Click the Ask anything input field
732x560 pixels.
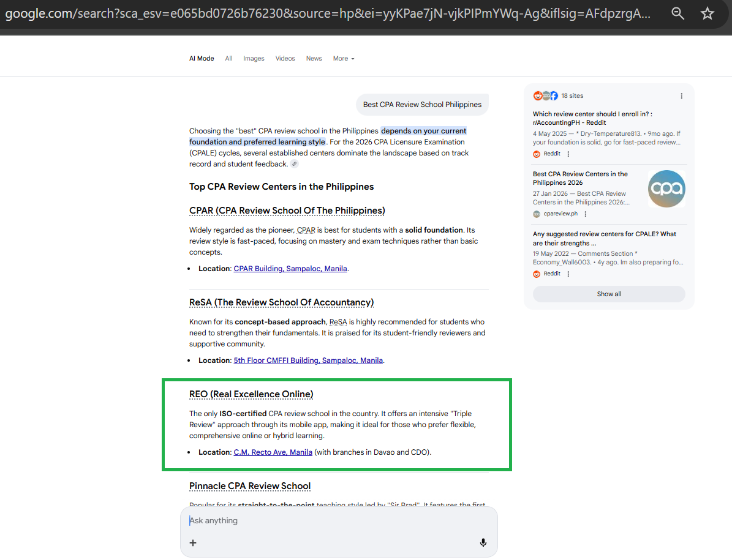pyautogui.click(x=331, y=521)
